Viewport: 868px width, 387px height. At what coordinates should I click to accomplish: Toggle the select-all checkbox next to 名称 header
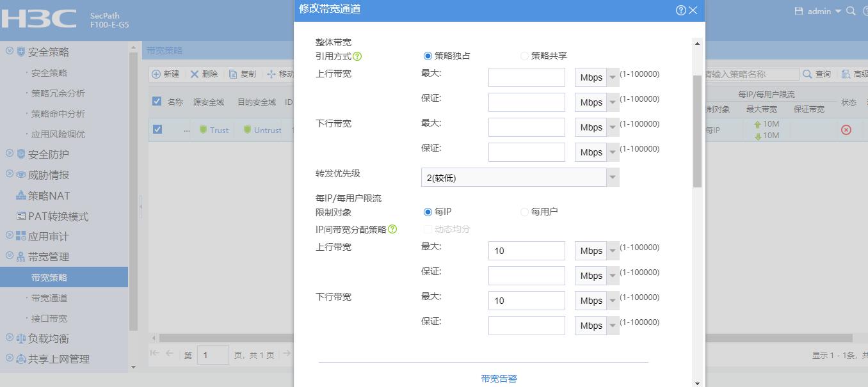click(x=157, y=101)
